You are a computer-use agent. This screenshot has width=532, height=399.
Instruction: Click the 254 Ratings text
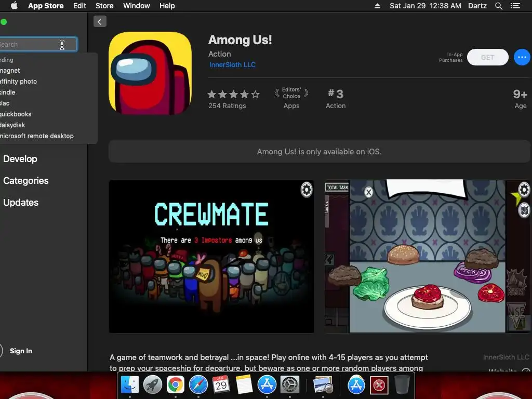[x=228, y=106]
